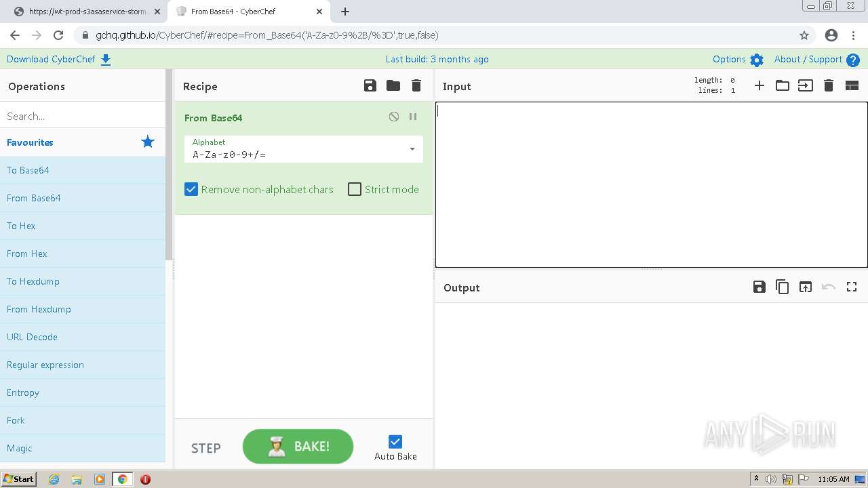868x488 pixels.
Task: Close the CyberChef browser tab
Action: click(319, 12)
